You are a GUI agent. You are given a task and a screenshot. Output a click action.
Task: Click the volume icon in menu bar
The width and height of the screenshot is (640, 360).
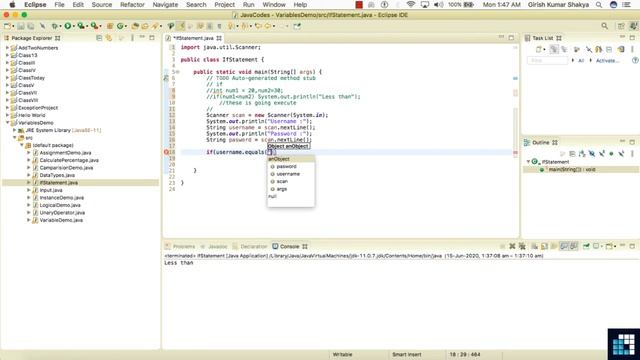click(438, 5)
